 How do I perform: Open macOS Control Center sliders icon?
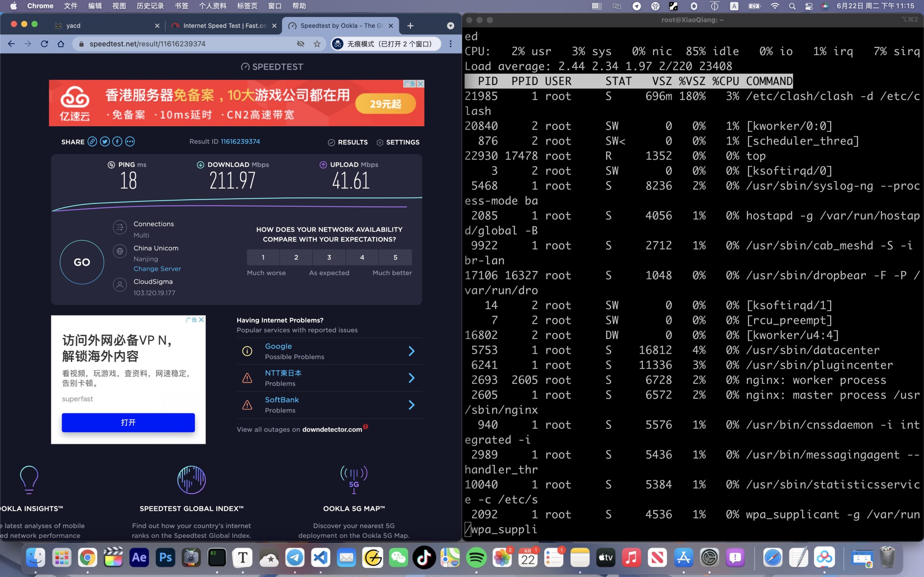(809, 6)
